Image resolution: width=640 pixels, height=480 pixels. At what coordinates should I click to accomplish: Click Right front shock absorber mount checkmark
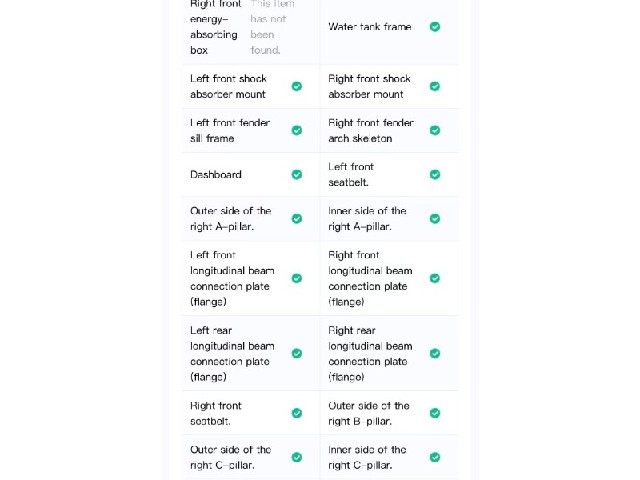435,87
